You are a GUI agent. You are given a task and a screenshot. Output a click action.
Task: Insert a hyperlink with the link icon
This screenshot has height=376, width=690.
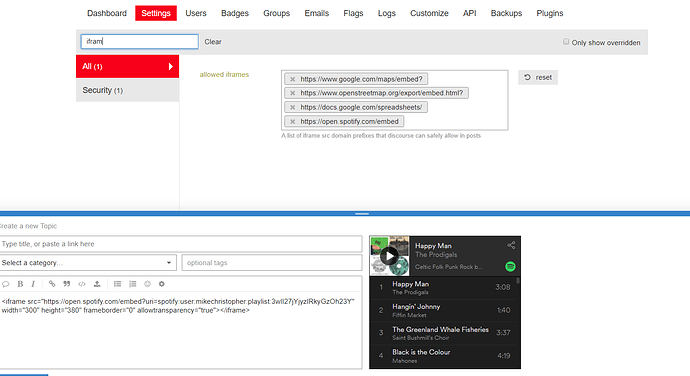(52, 284)
